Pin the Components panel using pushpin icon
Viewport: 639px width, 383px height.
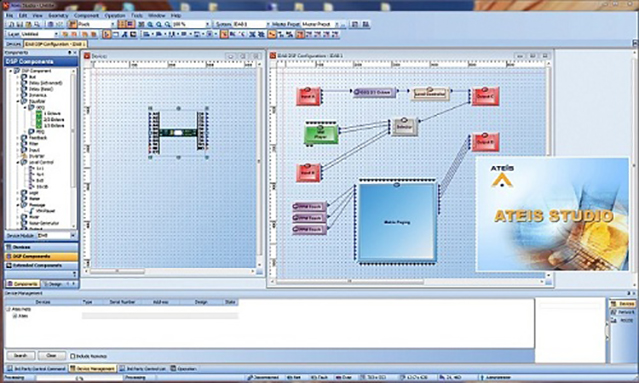pyautogui.click(x=69, y=53)
